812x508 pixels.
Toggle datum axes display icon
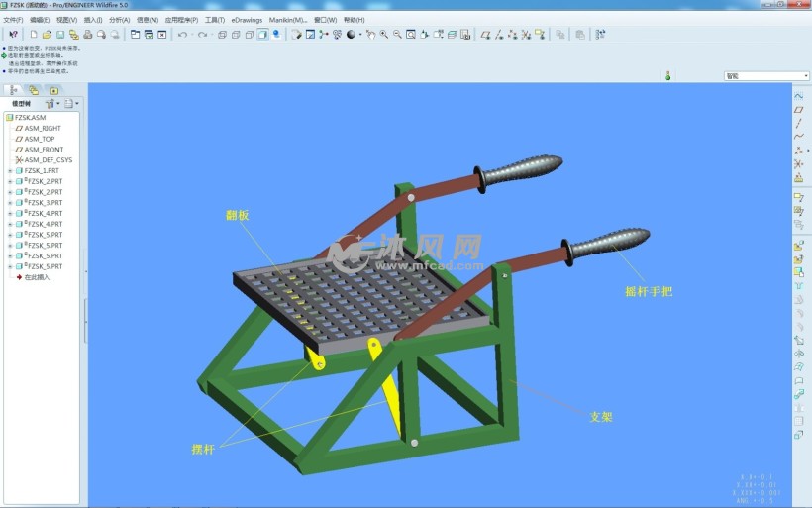(x=498, y=34)
